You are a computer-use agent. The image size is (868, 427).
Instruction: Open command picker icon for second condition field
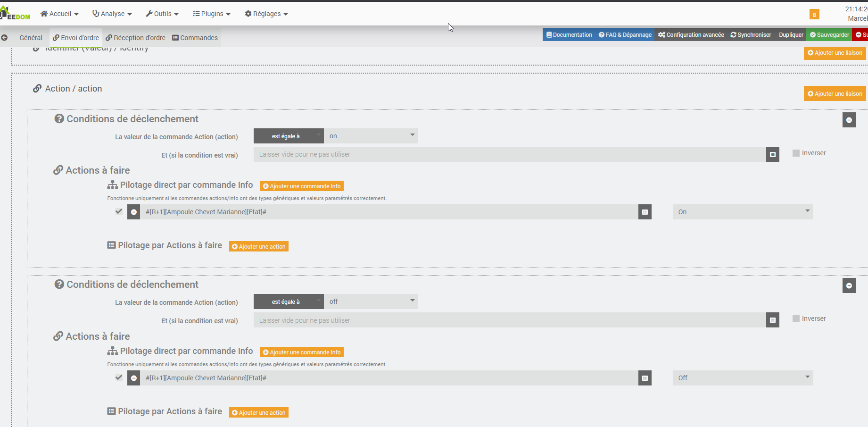[x=773, y=320]
